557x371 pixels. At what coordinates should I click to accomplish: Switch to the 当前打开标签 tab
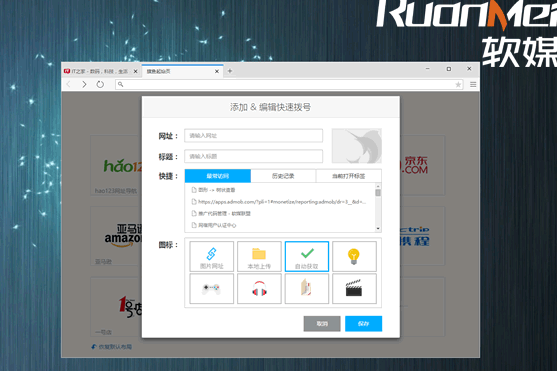[x=348, y=176]
